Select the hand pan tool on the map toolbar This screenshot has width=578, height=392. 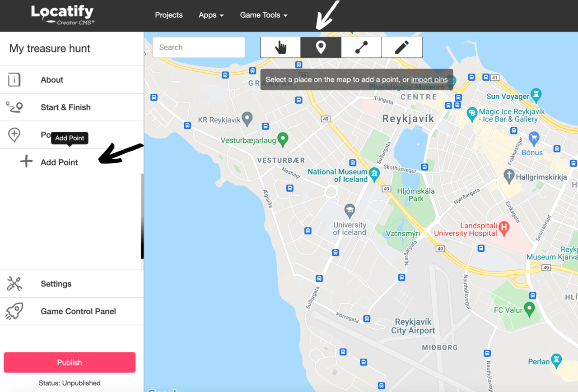280,47
